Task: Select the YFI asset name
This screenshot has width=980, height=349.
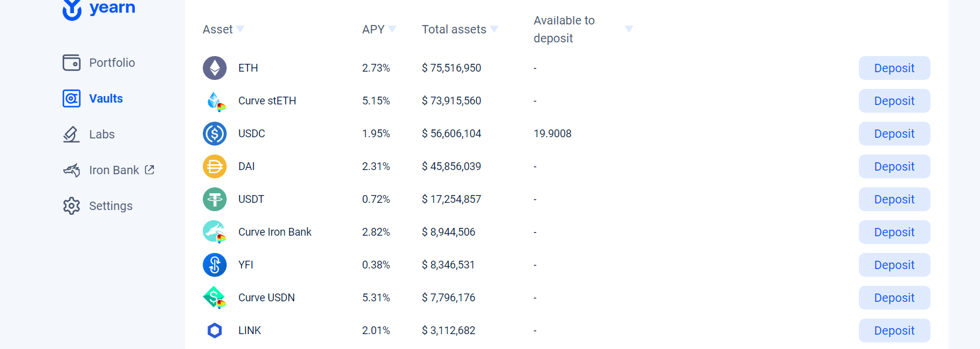Action: (x=246, y=265)
